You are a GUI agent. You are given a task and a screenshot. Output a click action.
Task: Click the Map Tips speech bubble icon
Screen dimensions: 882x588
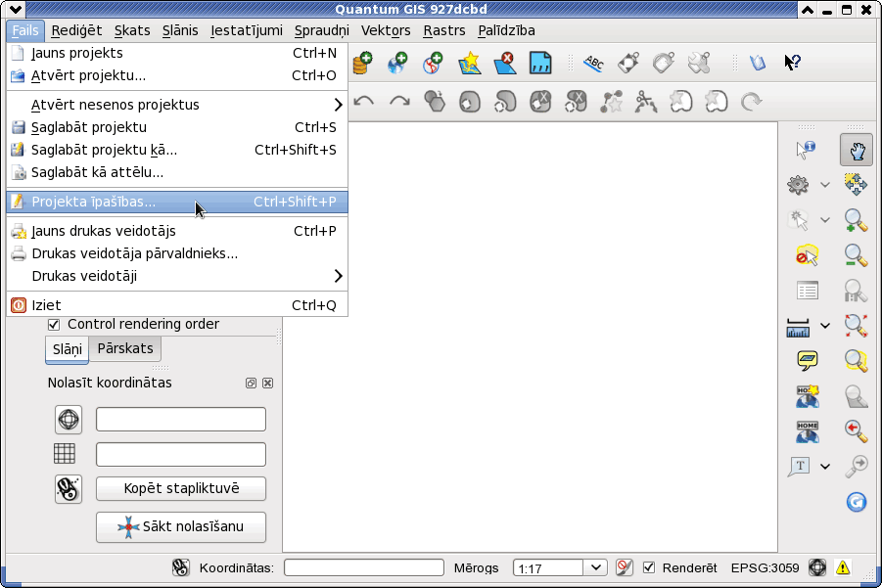click(x=808, y=360)
